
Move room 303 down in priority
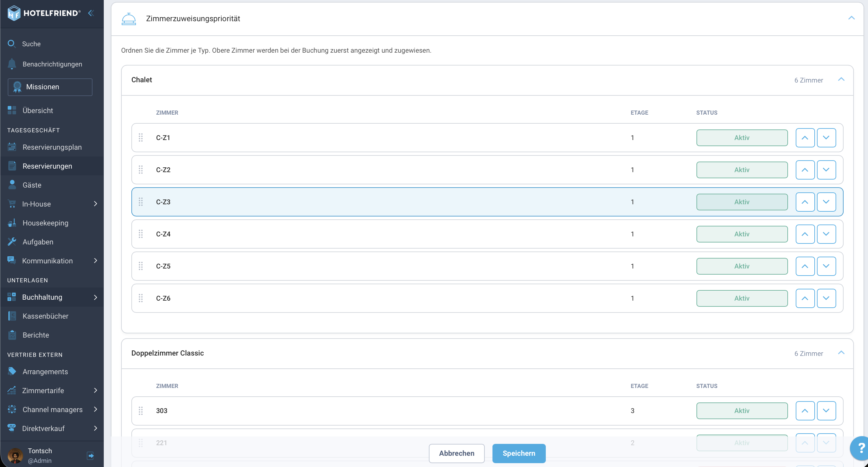point(826,411)
